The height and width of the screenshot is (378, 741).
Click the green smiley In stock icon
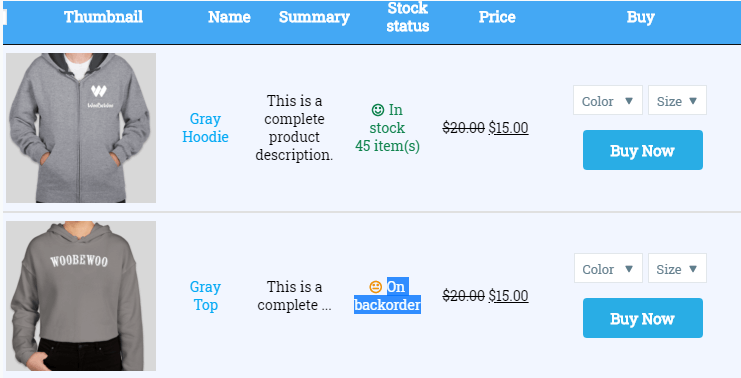tap(378, 110)
